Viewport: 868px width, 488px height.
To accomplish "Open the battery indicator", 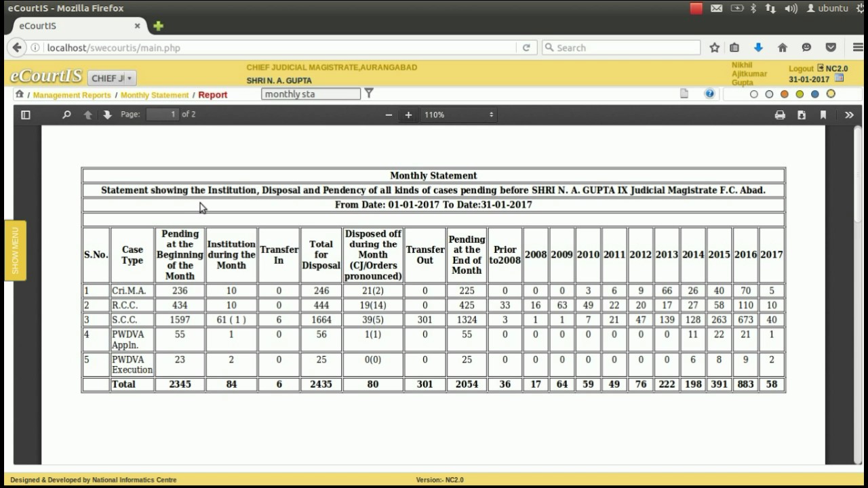I will coord(736,8).
